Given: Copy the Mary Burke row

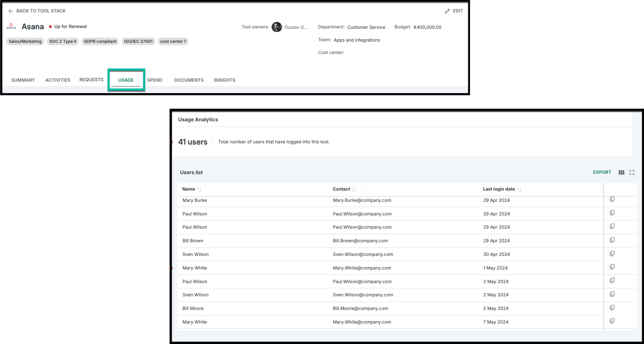Looking at the screenshot, I should [x=612, y=199].
